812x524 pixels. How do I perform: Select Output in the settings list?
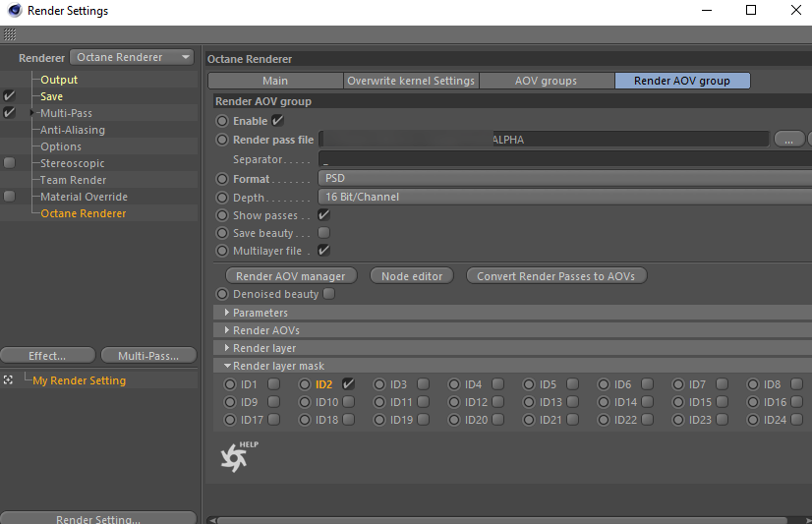[x=59, y=80]
